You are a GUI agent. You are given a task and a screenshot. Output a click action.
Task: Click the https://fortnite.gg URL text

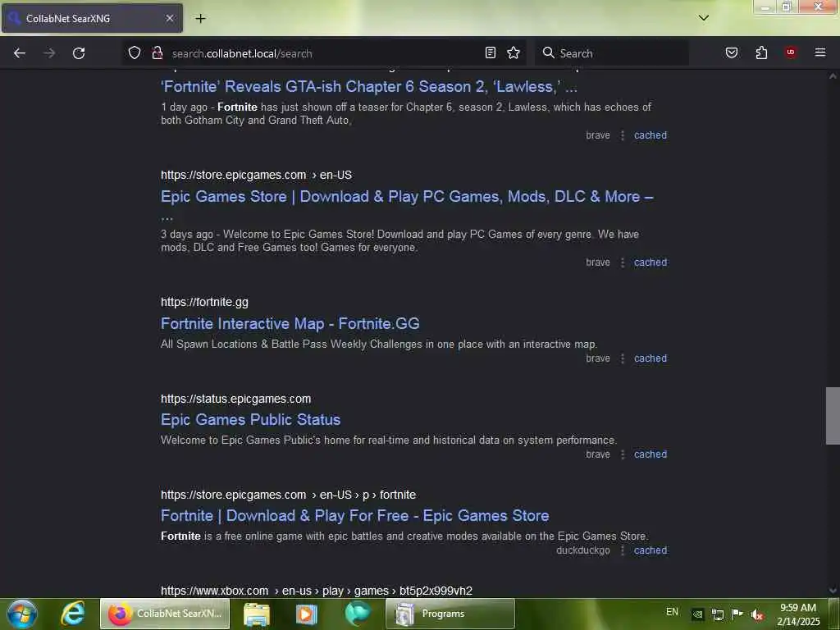204,302
